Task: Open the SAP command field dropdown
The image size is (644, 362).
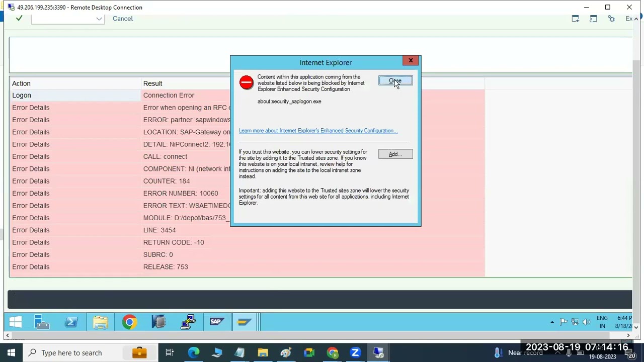Action: click(x=99, y=19)
